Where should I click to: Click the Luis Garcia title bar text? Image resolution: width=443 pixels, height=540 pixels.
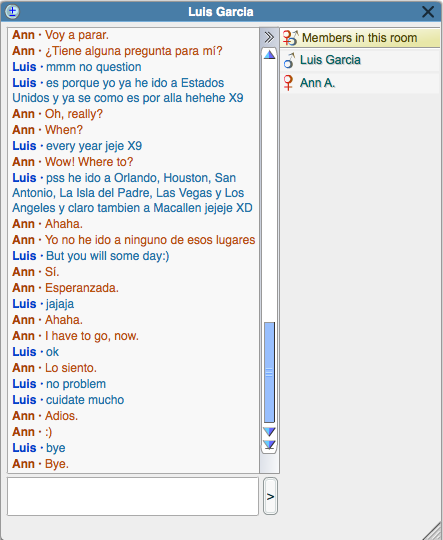[x=221, y=12]
